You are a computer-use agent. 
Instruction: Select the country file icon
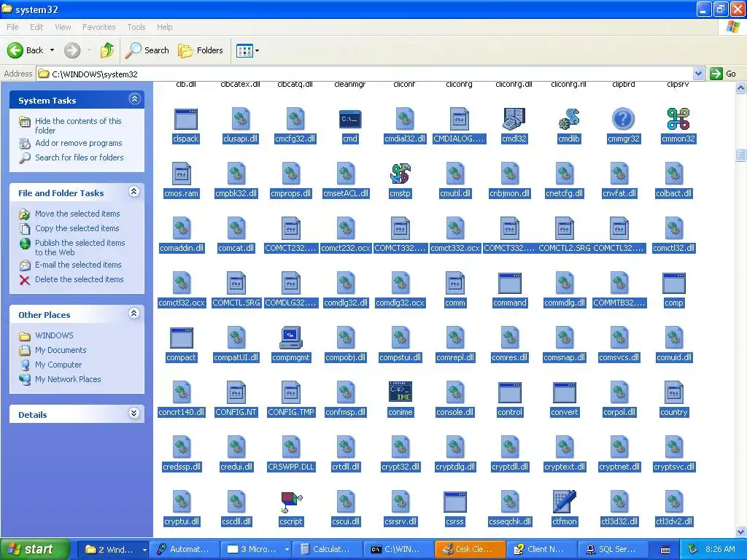673,392
